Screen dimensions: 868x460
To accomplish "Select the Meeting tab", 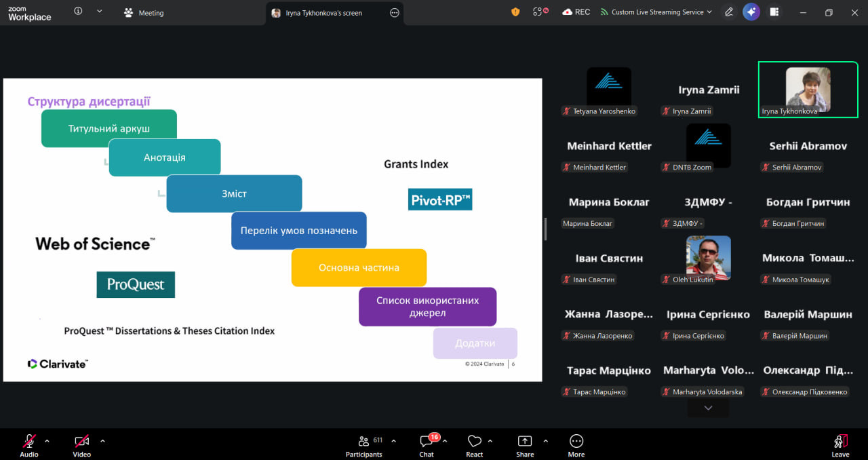I will [x=143, y=12].
